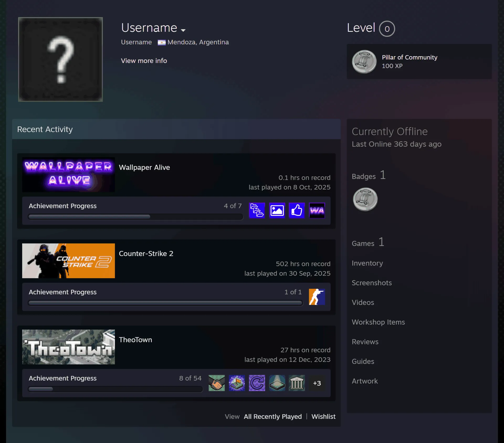Open the Workshop Items link

click(x=378, y=322)
